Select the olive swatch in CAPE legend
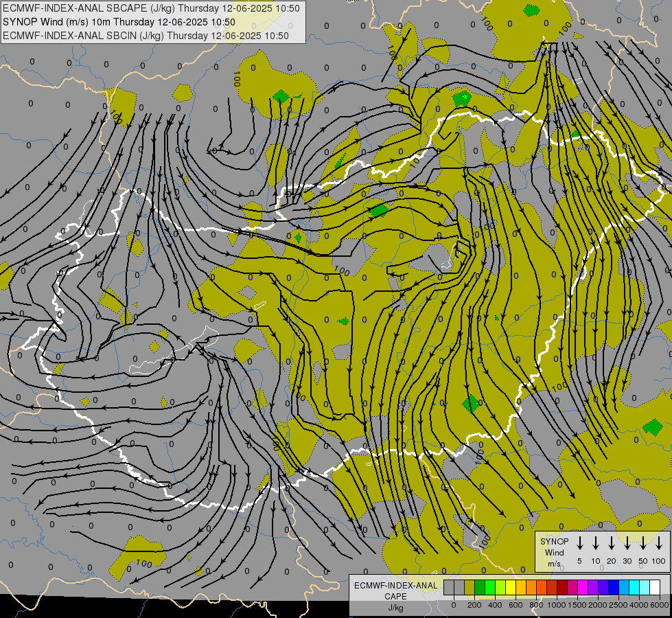672x618 pixels. [470, 587]
